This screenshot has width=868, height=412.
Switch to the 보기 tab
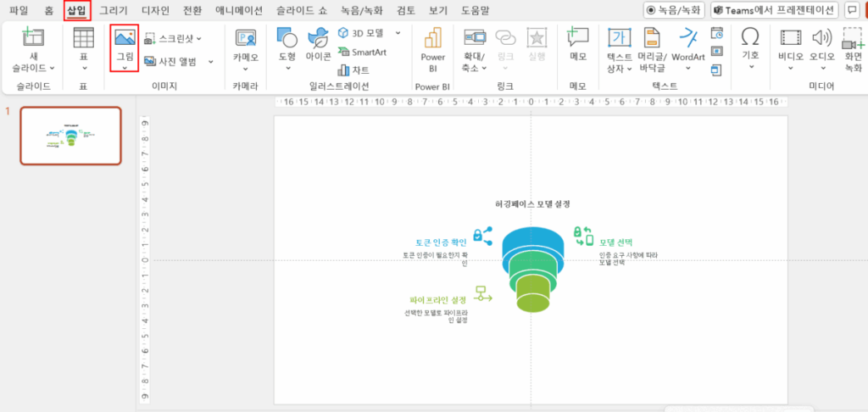[x=440, y=10]
